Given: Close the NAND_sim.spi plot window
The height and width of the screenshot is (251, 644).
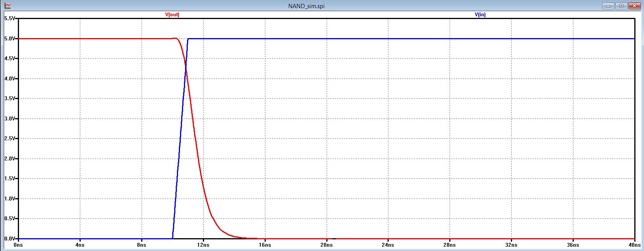Looking at the screenshot, I should coord(635,6).
